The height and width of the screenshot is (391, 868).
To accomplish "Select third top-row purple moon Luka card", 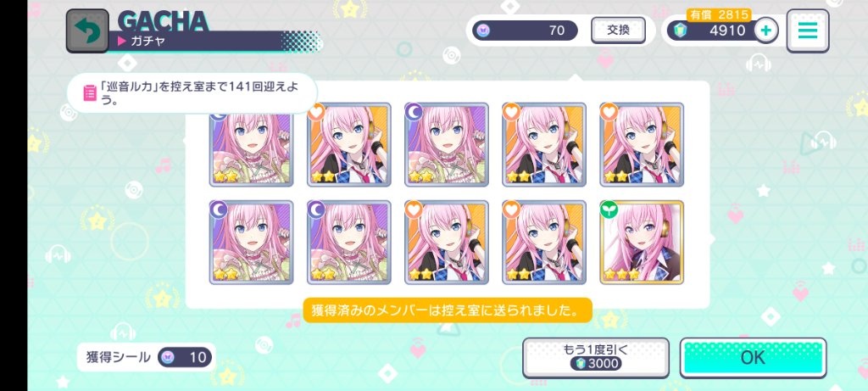I will click(446, 145).
